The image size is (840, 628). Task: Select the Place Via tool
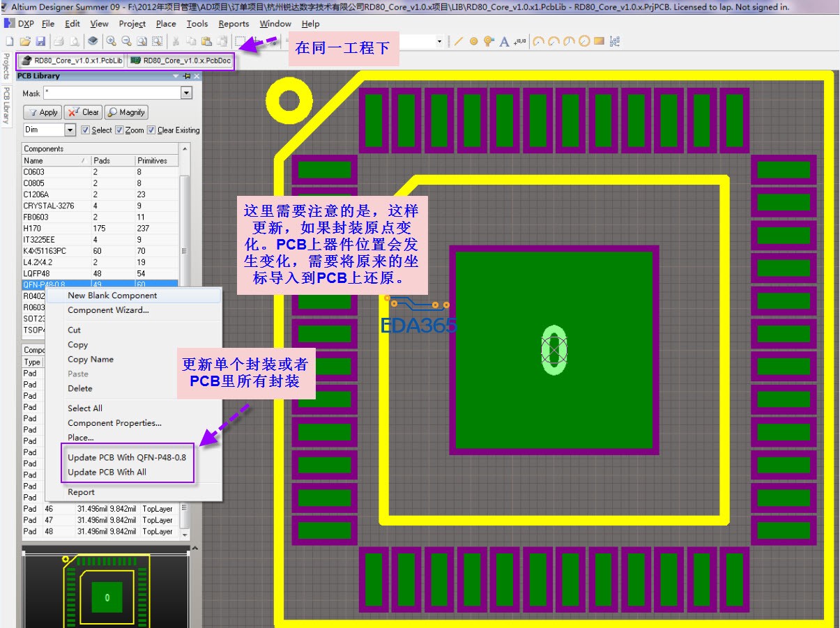(489, 41)
